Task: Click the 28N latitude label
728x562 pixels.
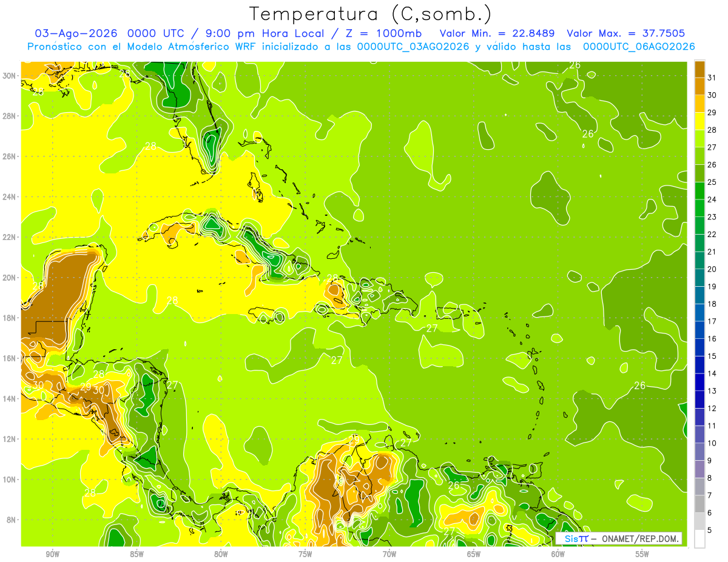Action: [x=10, y=116]
